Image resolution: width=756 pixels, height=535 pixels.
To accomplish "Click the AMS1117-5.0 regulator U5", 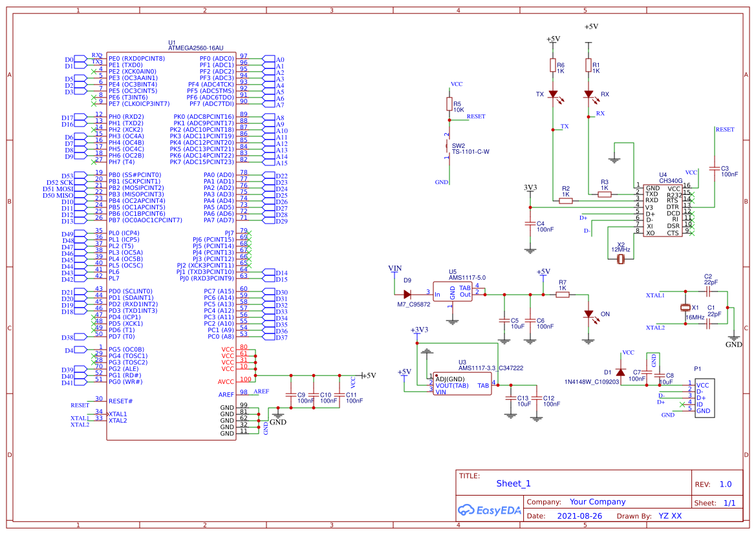I will coord(453,292).
